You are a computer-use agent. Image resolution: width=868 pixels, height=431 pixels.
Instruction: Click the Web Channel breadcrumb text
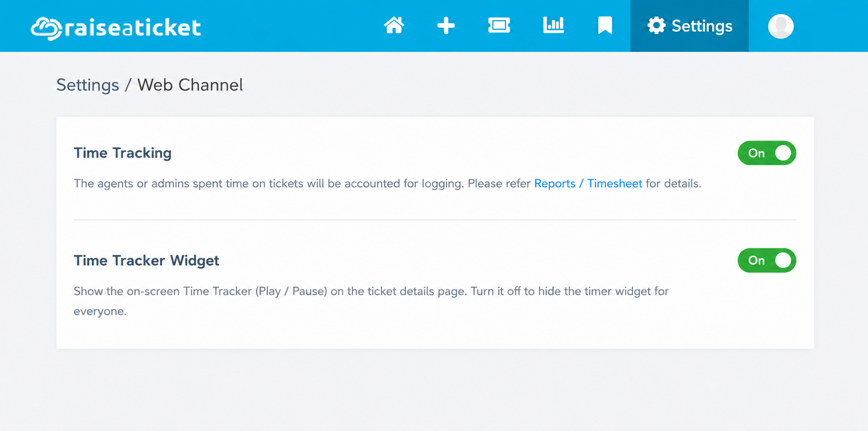click(x=190, y=85)
